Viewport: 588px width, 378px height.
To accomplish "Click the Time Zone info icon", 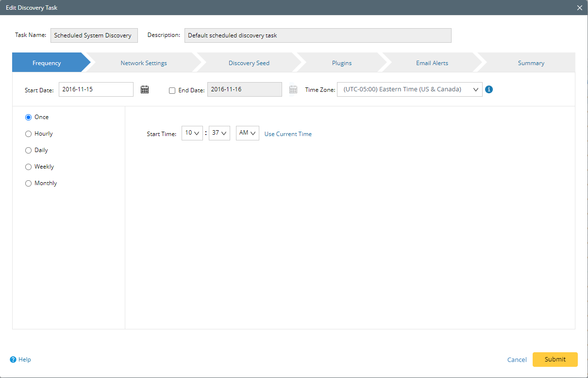I will coord(489,89).
